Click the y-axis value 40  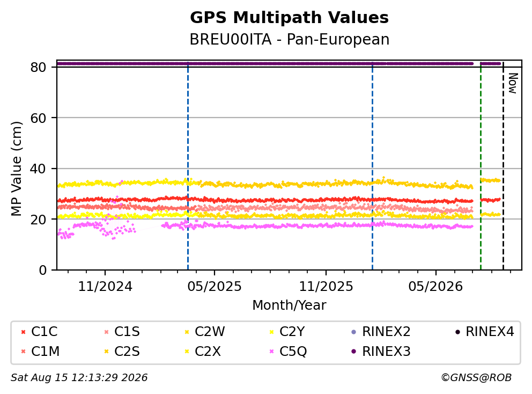coord(38,169)
